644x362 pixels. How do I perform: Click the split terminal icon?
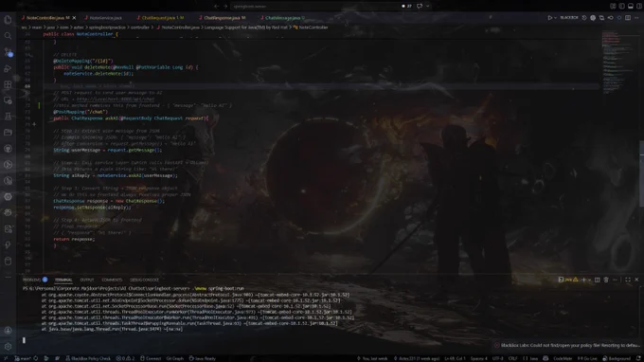coord(598,280)
